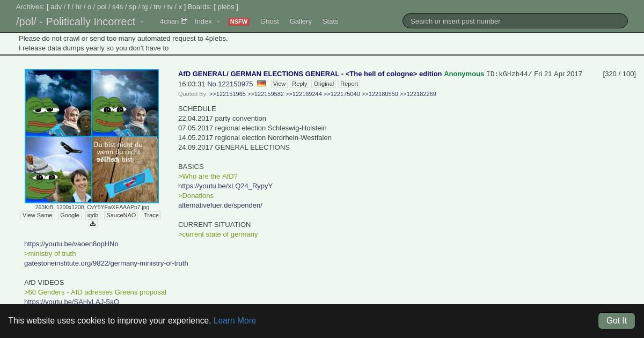Viewport: 644px width, 338px height.
Task: Open the tv archive link
Action: 170,7
